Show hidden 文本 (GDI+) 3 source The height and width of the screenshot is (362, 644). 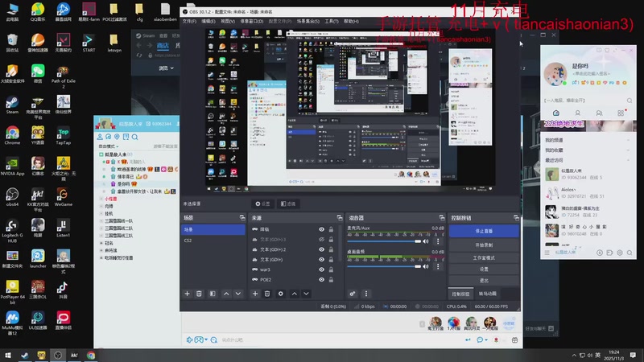coord(321,239)
